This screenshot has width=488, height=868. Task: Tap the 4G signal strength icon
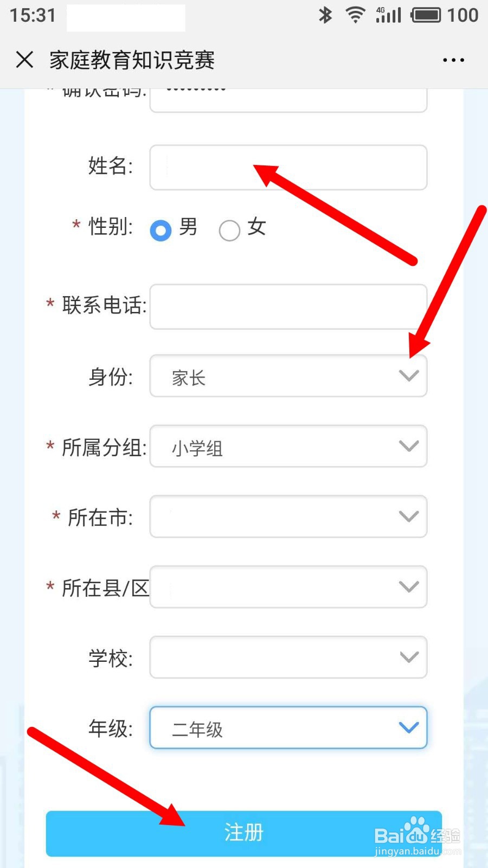click(x=388, y=15)
